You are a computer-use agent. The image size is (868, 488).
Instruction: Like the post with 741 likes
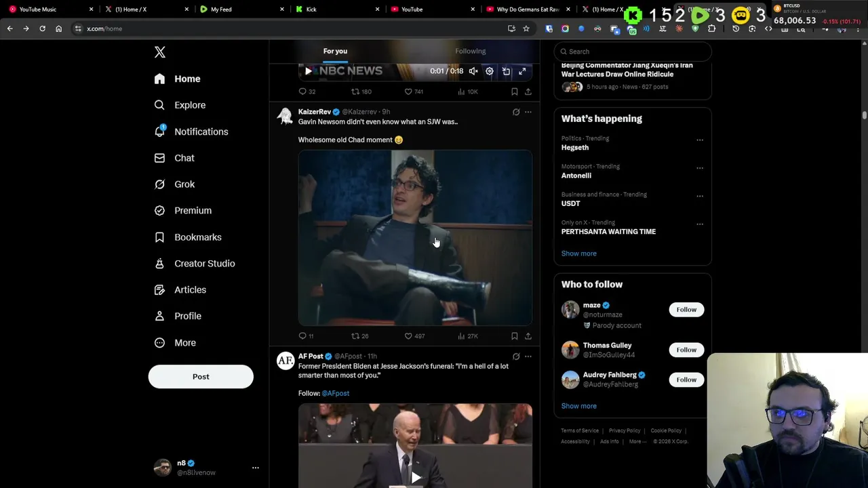pyautogui.click(x=414, y=91)
